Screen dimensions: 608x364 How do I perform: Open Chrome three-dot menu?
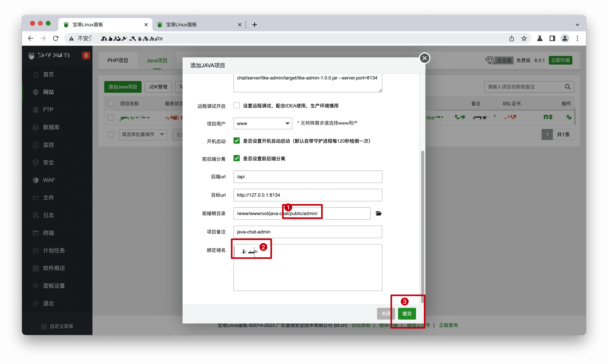pos(577,38)
